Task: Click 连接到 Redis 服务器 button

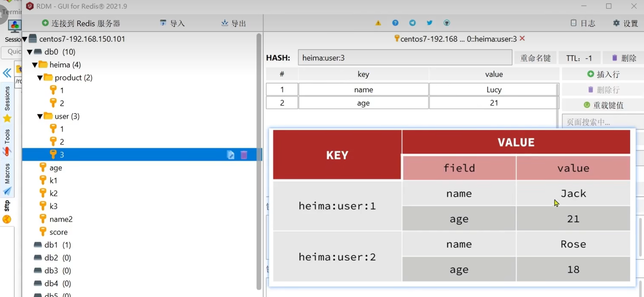Action: point(81,23)
